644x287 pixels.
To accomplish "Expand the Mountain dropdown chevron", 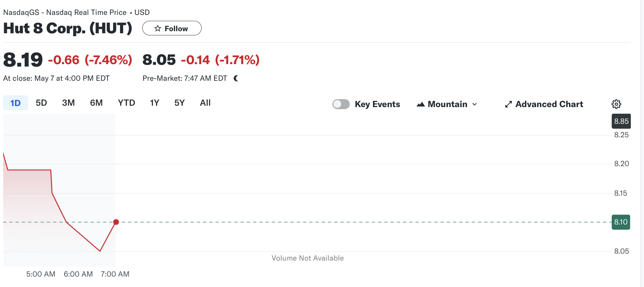I will [475, 104].
